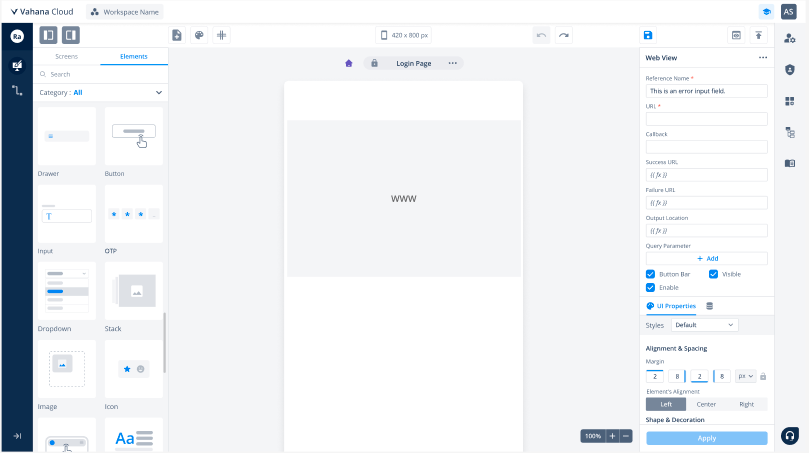Select the Stack element thumbnail
Screen dimensions: 809x453
(x=134, y=291)
